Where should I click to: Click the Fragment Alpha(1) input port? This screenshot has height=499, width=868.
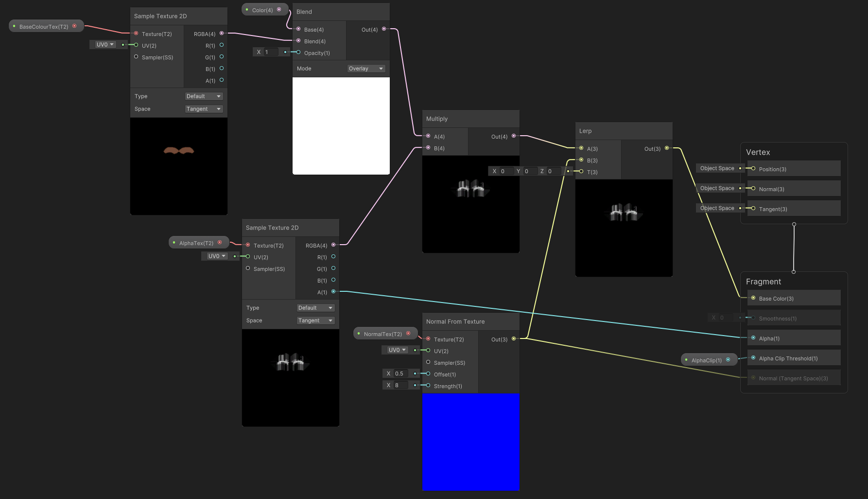(x=753, y=338)
